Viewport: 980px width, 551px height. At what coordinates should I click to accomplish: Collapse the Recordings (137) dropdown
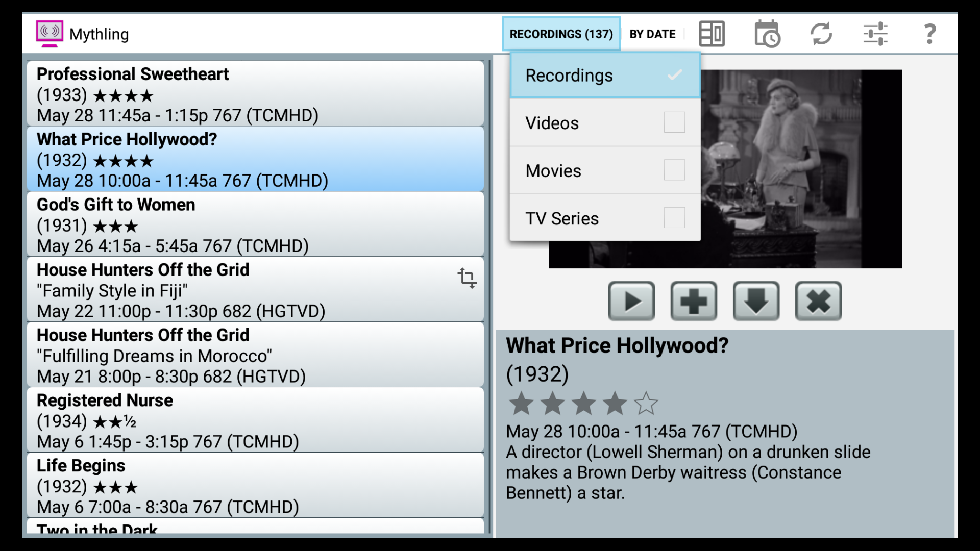561,34
